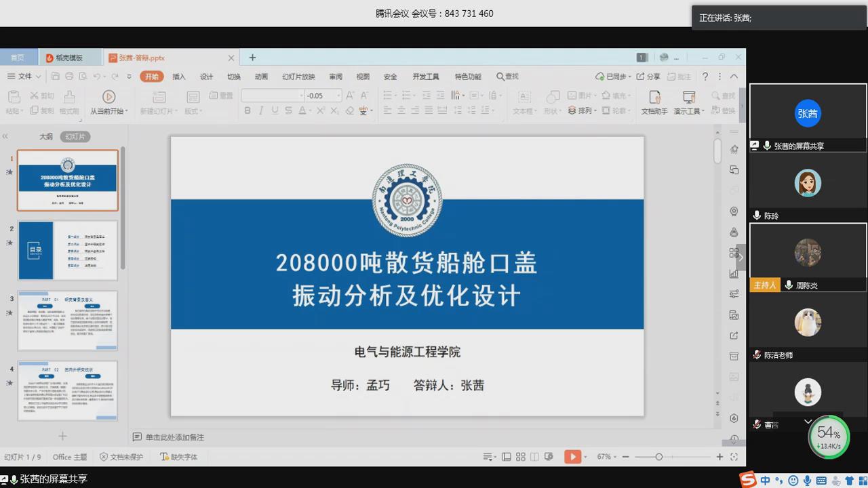This screenshot has width=868, height=488.
Task: Switch to the 幻灯片放映 ribbon tab
Action: 298,77
